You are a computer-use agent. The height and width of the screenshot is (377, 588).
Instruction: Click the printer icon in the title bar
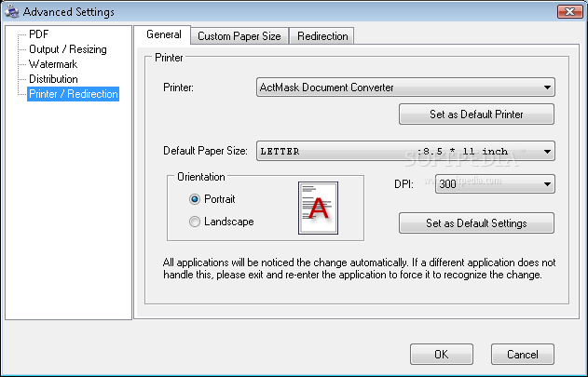(11, 11)
